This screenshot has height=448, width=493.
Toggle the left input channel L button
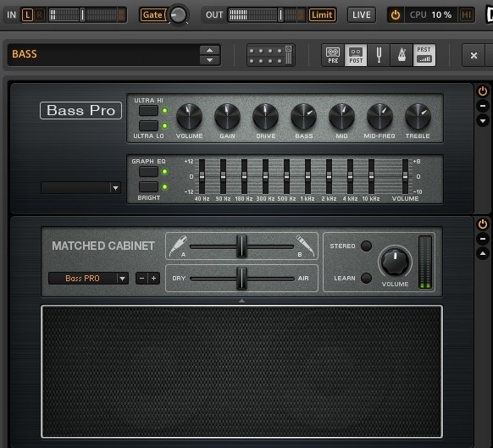tap(27, 14)
